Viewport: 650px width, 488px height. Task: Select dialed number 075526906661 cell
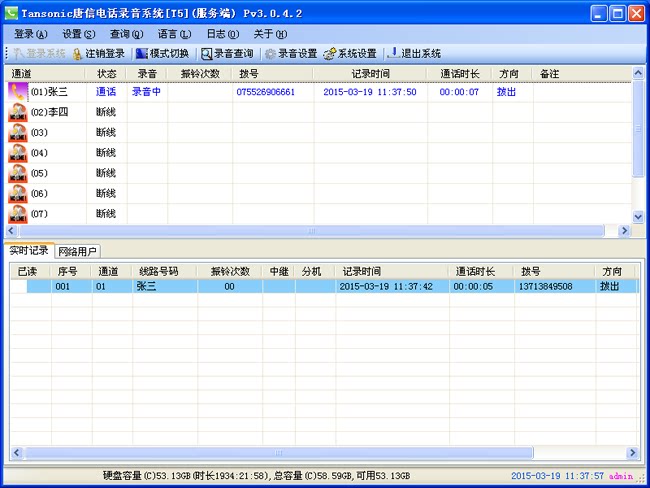265,92
